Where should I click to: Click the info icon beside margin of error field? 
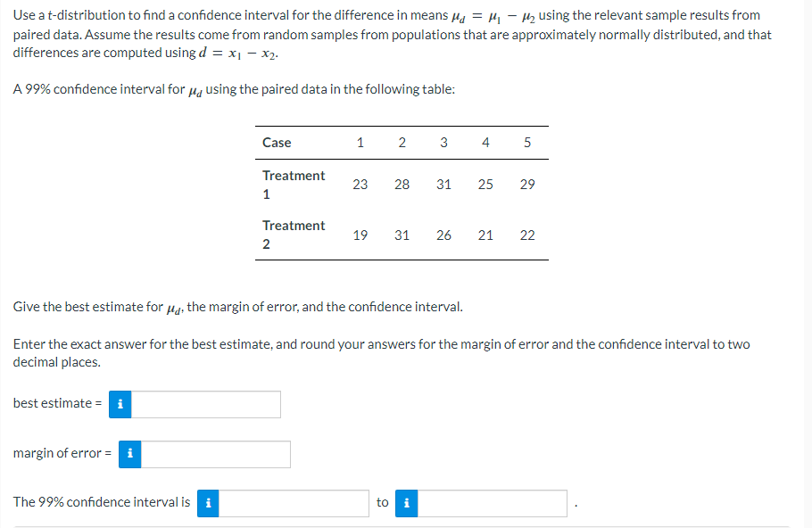[x=129, y=454]
